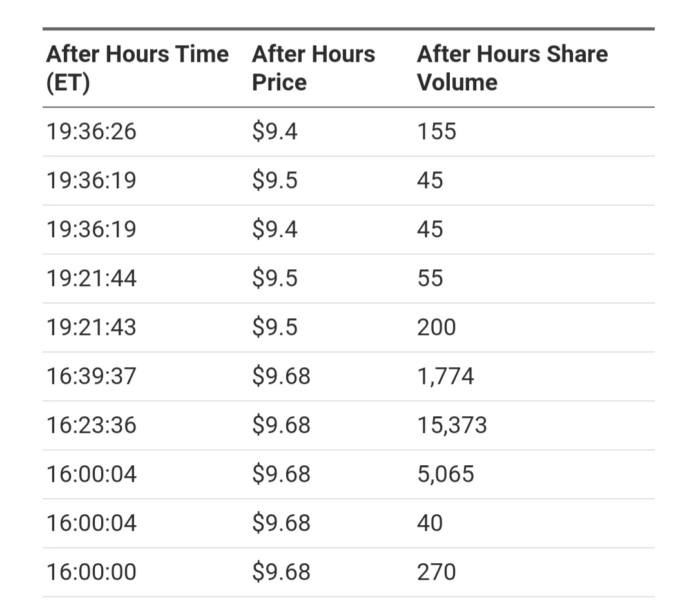Select the 16:23:36 time entry
This screenshot has width=696, height=616.
tap(91, 425)
